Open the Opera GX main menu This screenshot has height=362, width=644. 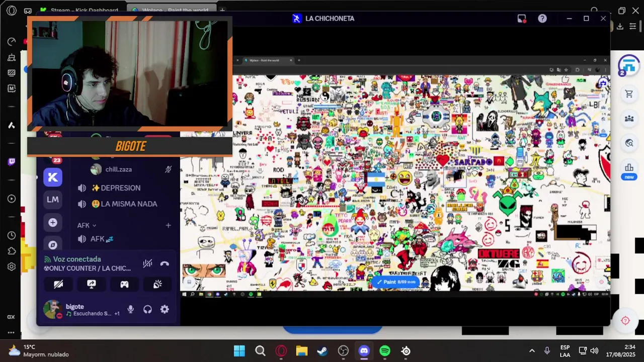pyautogui.click(x=12, y=10)
